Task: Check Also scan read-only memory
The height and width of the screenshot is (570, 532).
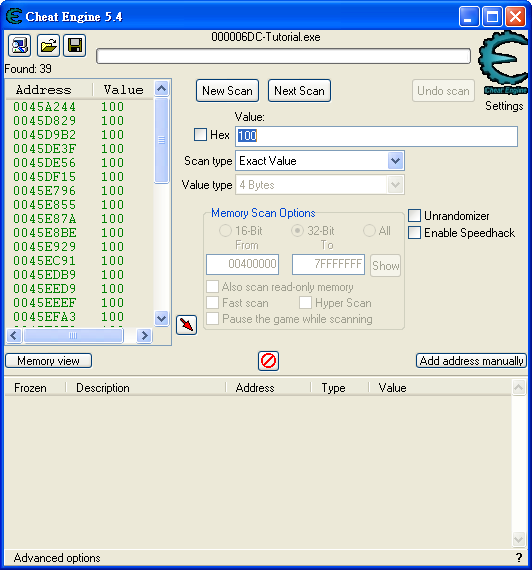Action: click(213, 286)
